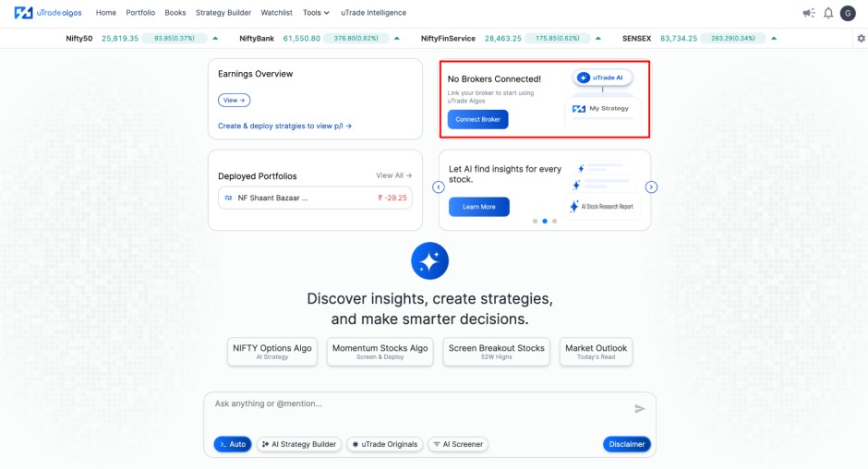Click the uTrade AI badge in broker card
The width and height of the screenshot is (868, 469).
point(602,78)
